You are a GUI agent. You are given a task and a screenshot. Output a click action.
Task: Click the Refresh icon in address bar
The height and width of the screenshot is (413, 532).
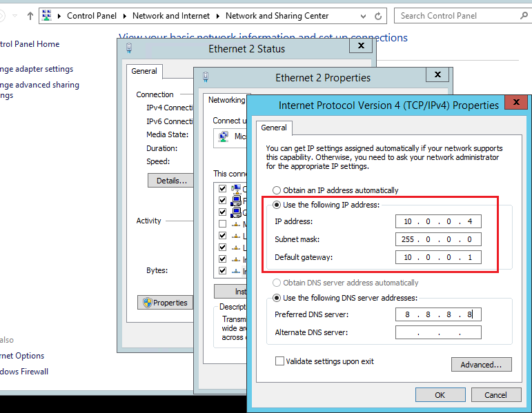(379, 16)
